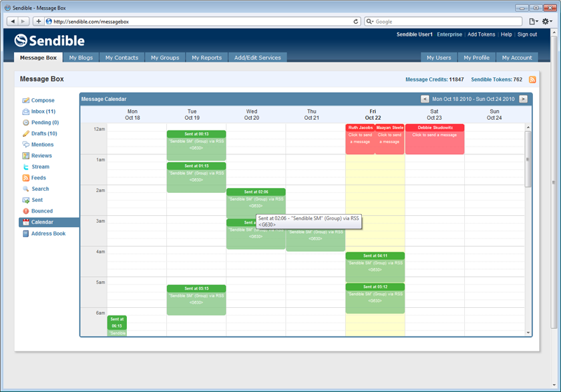Click Debbie Skudowitz red event on Saturday
Viewport: 561px width, 392px height.
coord(435,139)
